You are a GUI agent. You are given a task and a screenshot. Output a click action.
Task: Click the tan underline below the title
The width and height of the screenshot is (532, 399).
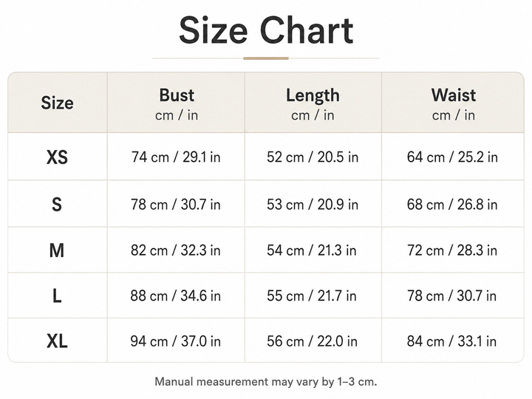(266, 58)
